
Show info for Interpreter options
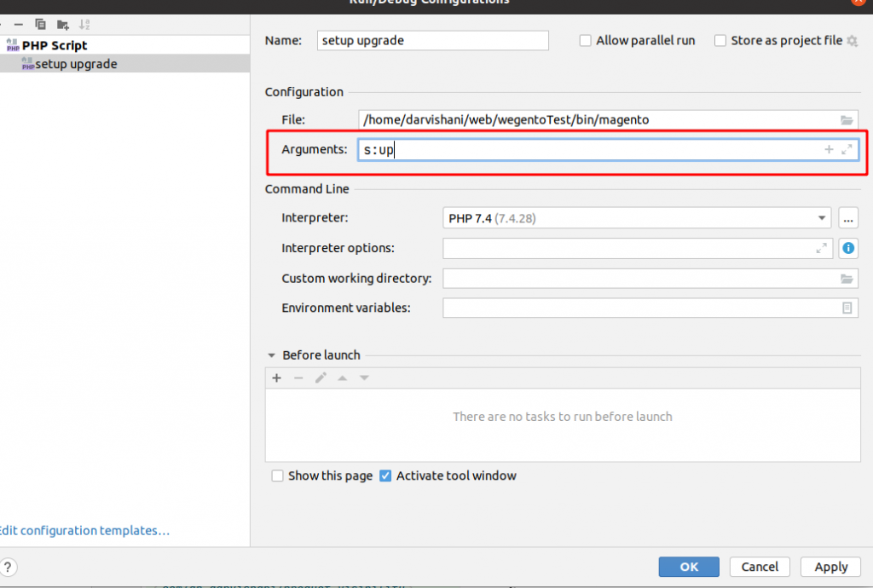point(848,248)
